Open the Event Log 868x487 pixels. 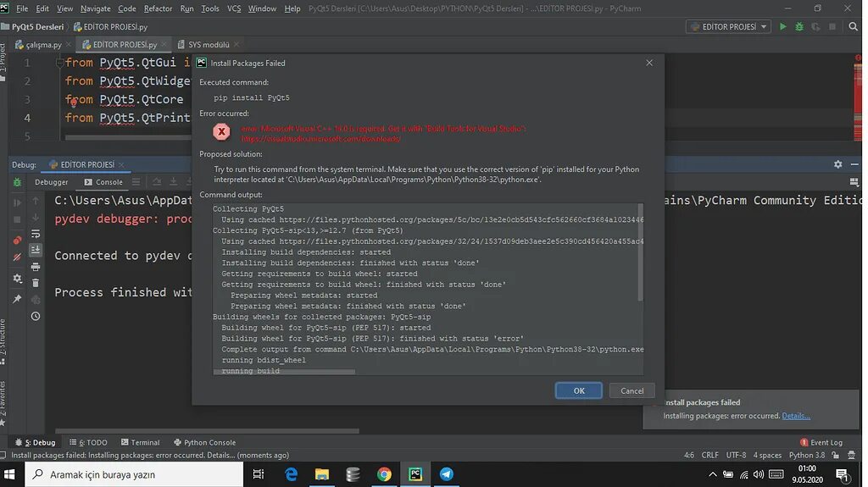pyautogui.click(x=821, y=442)
